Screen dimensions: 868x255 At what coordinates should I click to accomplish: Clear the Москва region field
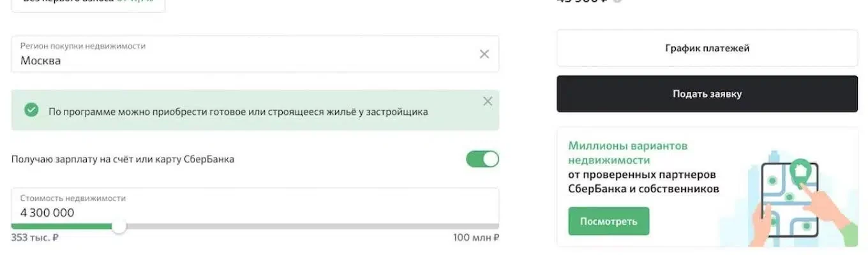point(484,54)
